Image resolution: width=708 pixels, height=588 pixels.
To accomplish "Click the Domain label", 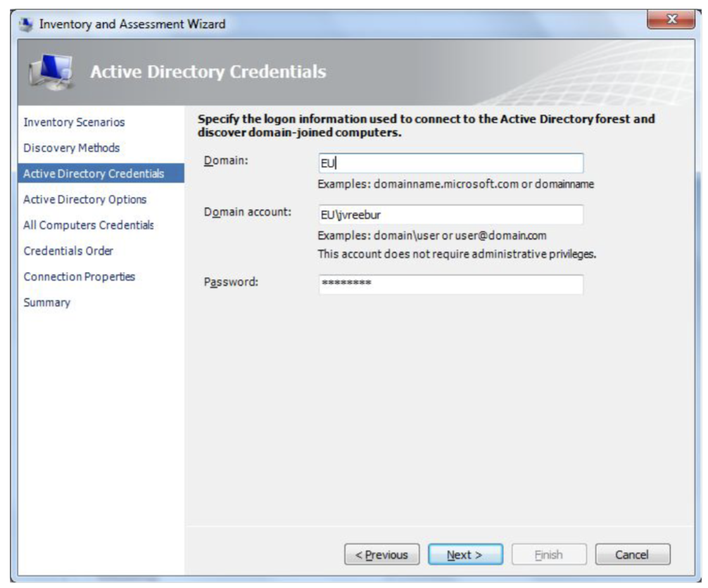I will pyautogui.click(x=226, y=160).
